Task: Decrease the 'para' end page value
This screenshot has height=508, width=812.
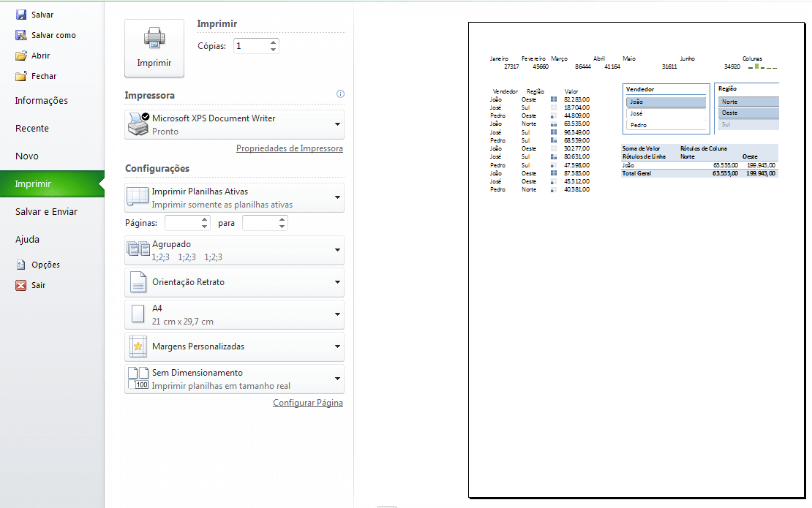Action: [282, 227]
